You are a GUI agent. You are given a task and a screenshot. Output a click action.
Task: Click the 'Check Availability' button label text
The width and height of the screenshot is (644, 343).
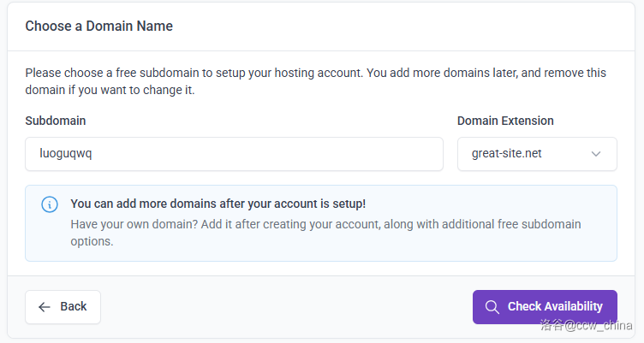tap(555, 306)
